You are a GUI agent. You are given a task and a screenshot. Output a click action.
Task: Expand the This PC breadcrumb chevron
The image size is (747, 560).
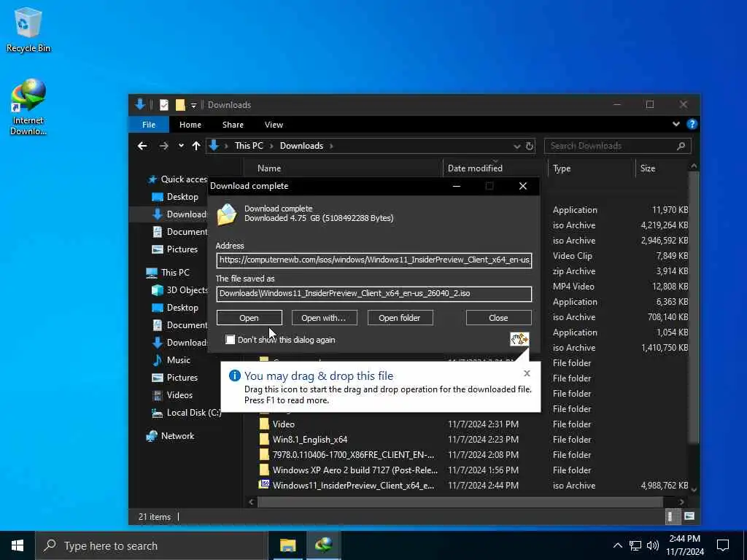point(271,146)
